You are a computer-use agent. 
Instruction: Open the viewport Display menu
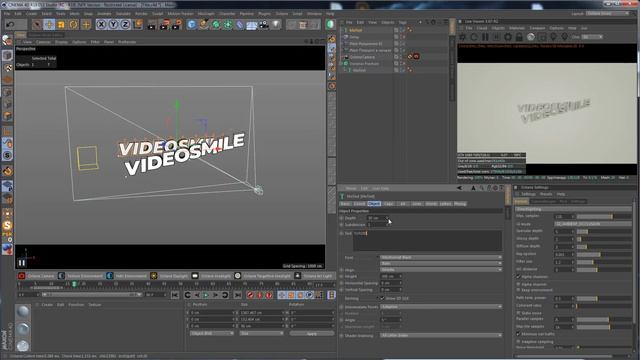[62, 42]
